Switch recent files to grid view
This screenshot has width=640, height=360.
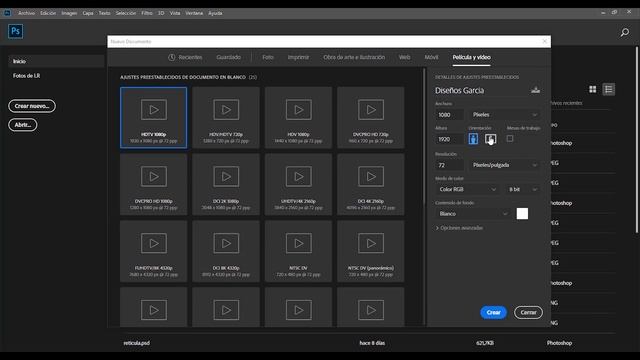pyautogui.click(x=593, y=89)
